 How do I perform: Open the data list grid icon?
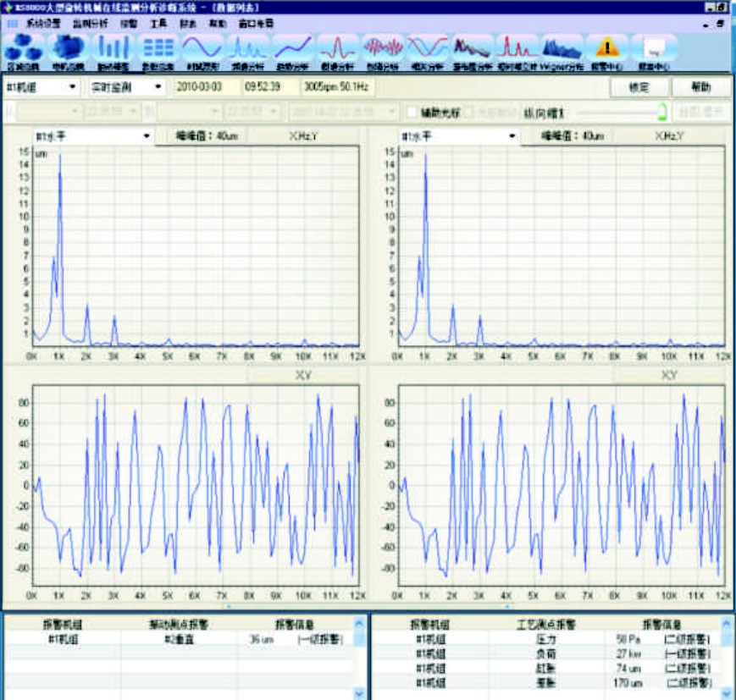(x=158, y=49)
